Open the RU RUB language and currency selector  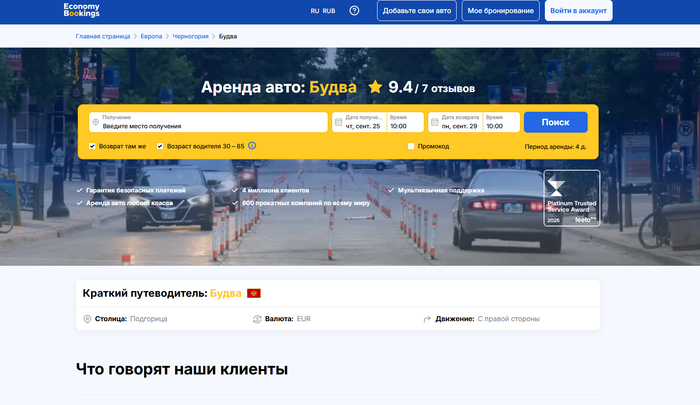tap(322, 11)
